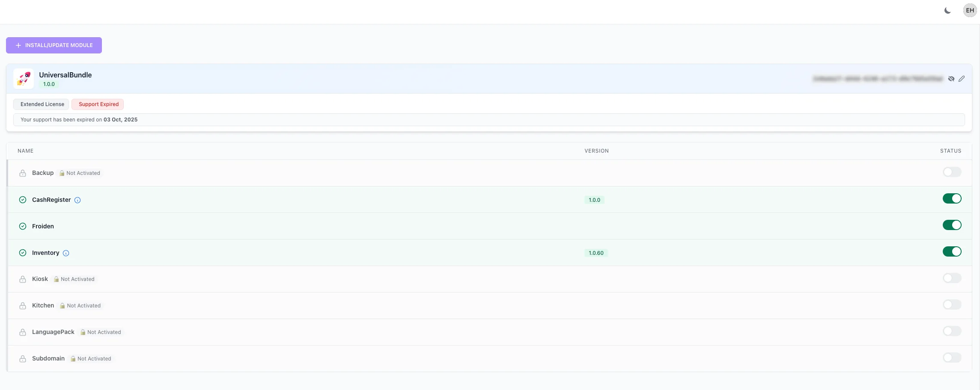Screen dimensions: 980x390
Task: Switch on the Kitchen module
Action: (952, 304)
